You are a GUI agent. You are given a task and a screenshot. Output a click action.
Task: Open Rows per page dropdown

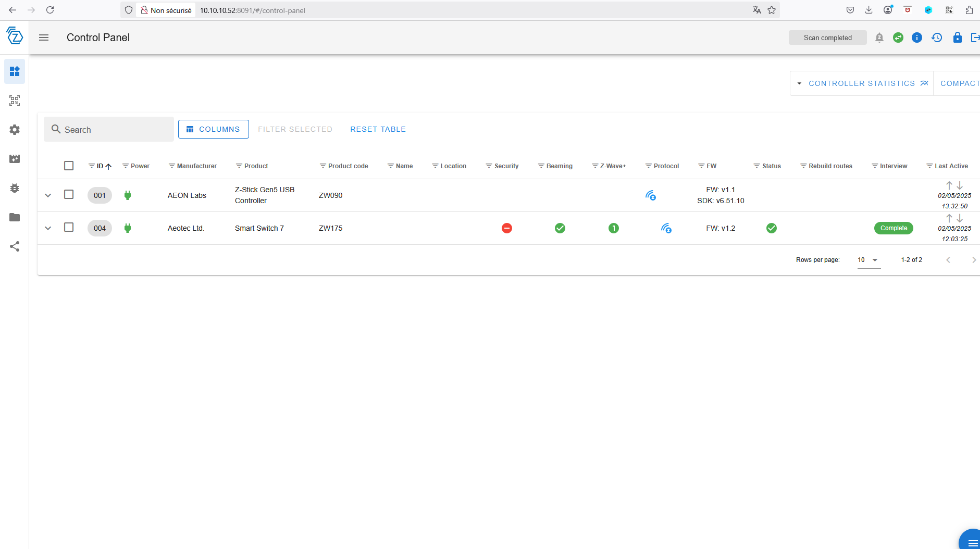tap(869, 260)
